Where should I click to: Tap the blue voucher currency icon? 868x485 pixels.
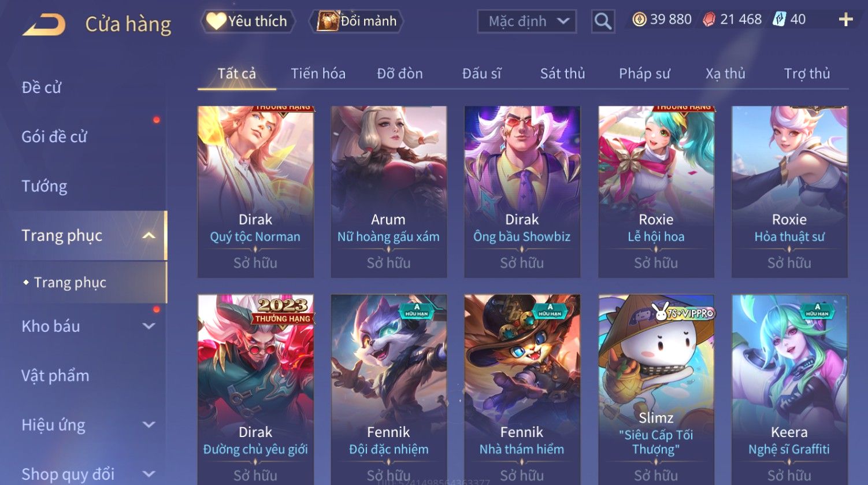click(x=780, y=20)
